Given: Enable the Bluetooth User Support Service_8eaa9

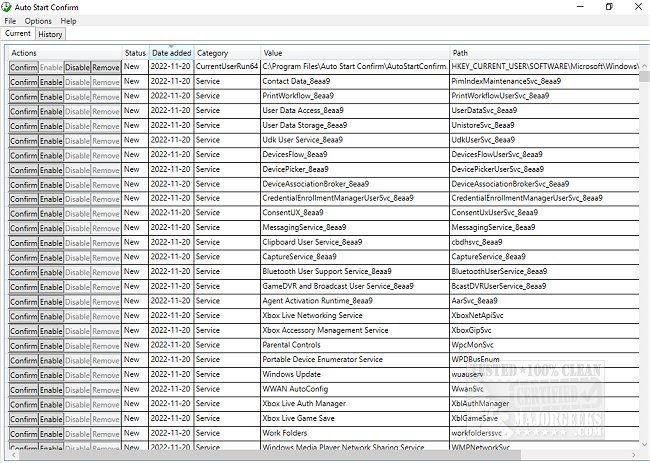Looking at the screenshot, I should (x=51, y=272).
